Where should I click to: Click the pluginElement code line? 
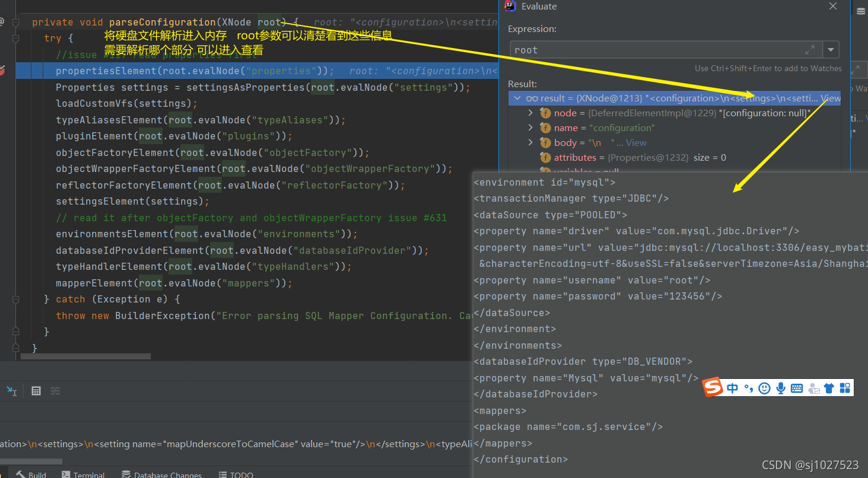(174, 136)
